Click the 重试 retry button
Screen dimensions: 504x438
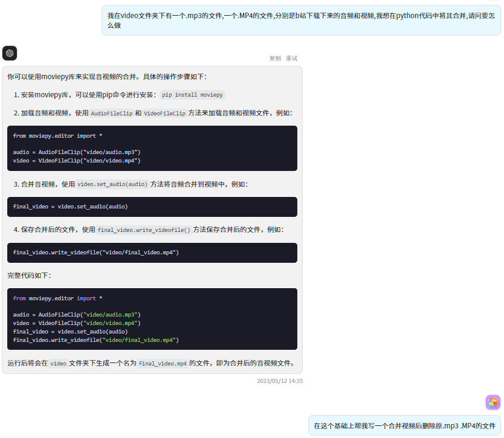291,58
